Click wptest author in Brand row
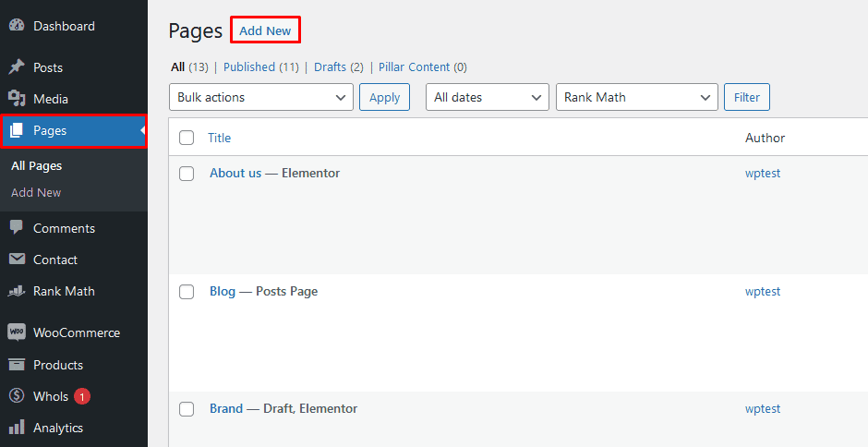This screenshot has height=447, width=868. 763,409
